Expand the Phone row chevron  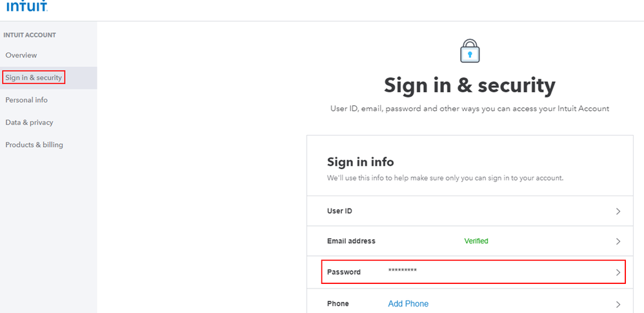coord(618,304)
